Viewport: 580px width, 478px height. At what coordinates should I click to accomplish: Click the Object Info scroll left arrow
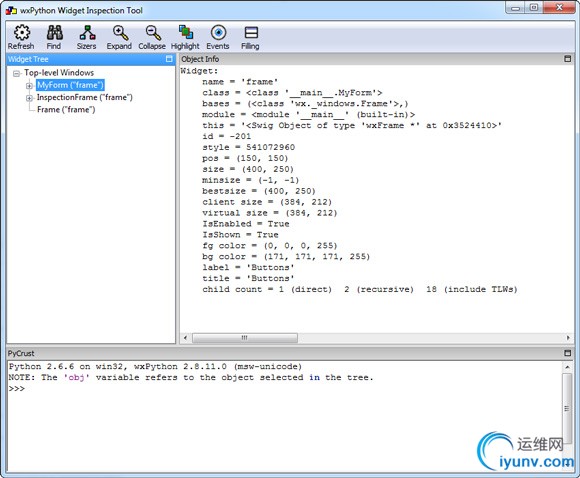tap(185, 338)
